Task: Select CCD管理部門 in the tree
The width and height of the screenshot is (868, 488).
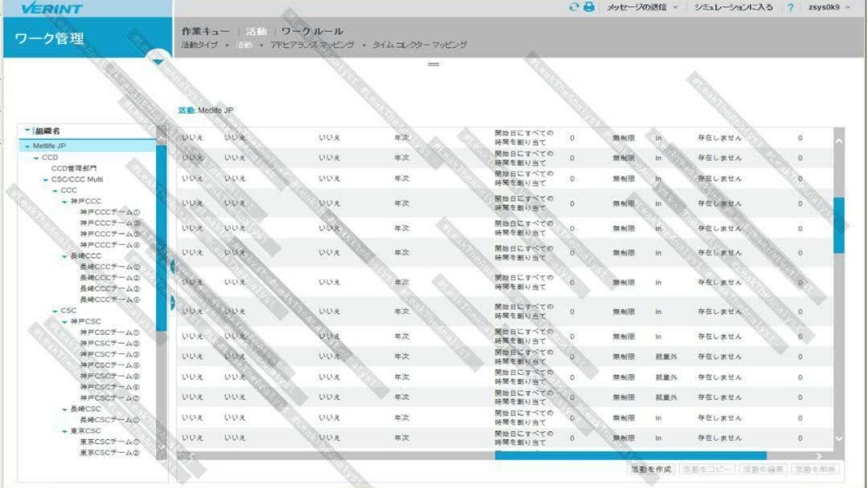Action: tap(74, 168)
